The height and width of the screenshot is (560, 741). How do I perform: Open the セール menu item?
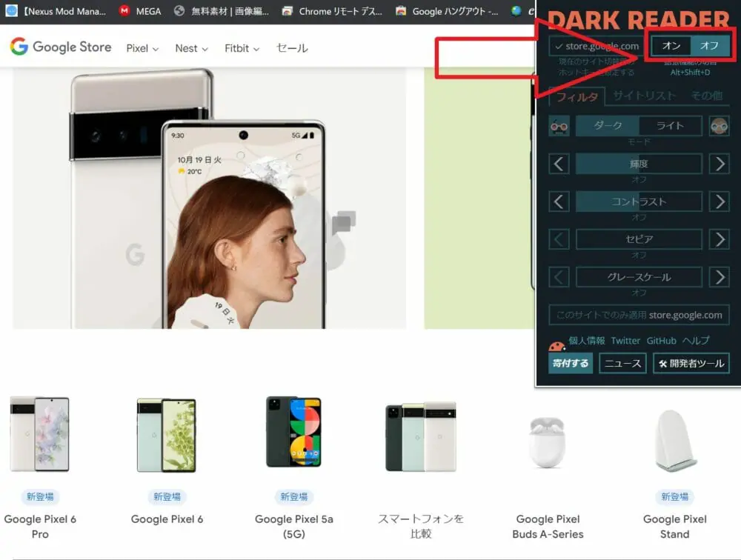point(292,48)
